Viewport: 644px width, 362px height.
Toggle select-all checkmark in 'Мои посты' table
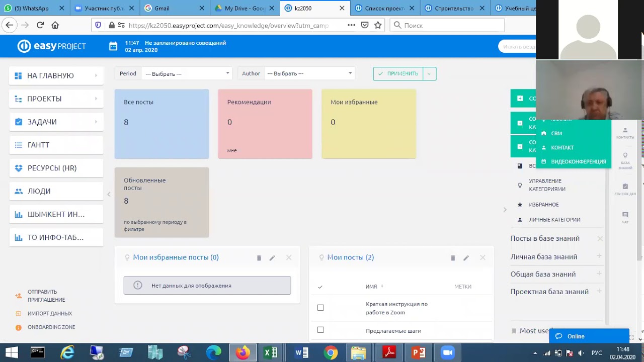click(x=320, y=287)
